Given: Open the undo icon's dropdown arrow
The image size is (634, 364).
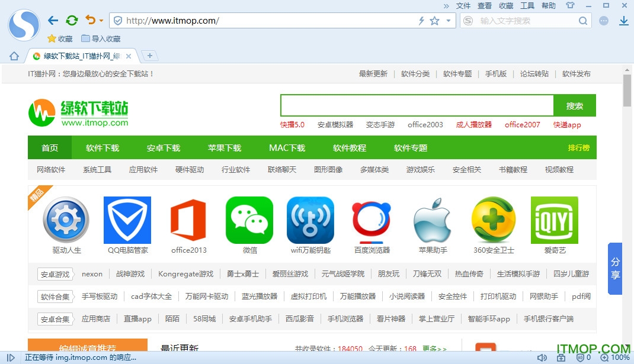Looking at the screenshot, I should (101, 20).
